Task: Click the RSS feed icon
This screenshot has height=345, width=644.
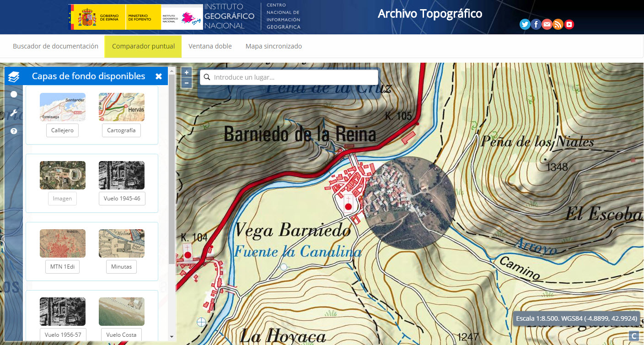Action: pyautogui.click(x=558, y=24)
